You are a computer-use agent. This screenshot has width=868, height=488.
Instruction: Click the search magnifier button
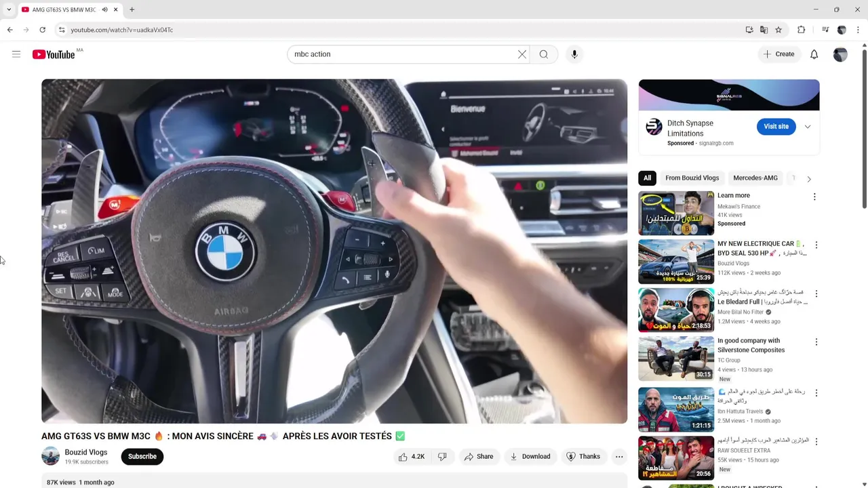(544, 54)
